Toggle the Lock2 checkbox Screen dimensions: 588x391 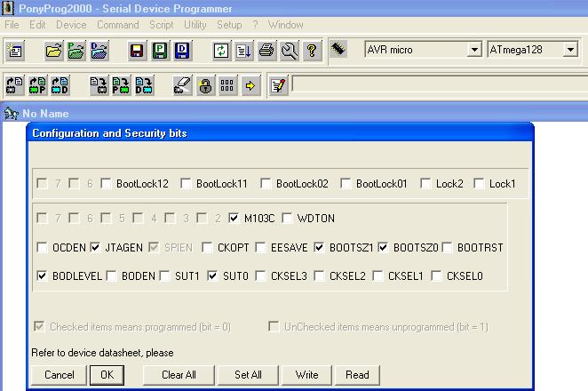click(425, 183)
